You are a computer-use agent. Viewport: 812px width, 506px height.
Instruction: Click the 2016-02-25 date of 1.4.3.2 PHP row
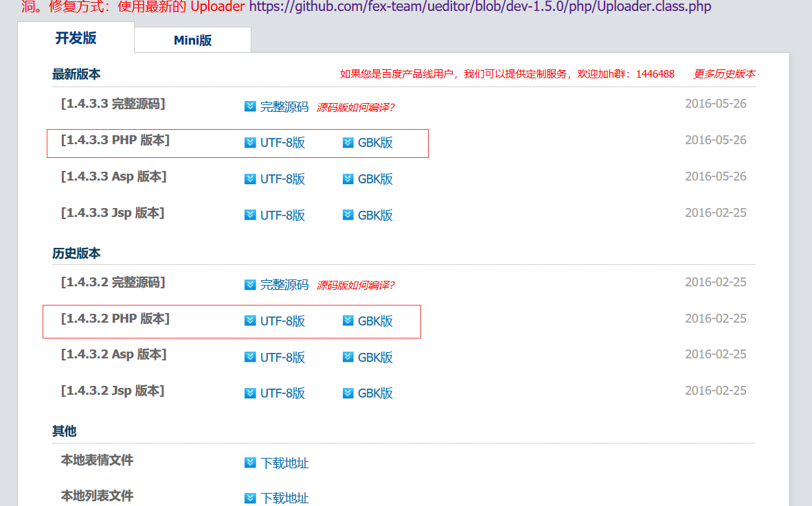[x=716, y=318]
